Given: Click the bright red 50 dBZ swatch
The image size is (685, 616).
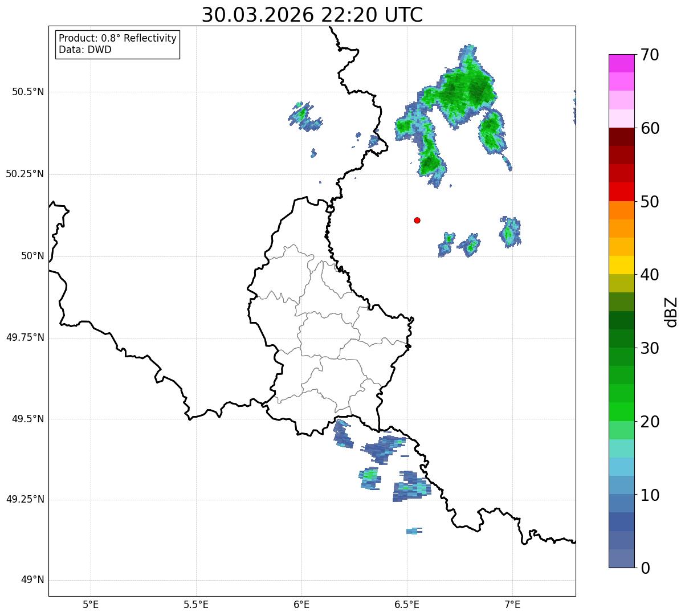Looking at the screenshot, I should click(x=622, y=192).
